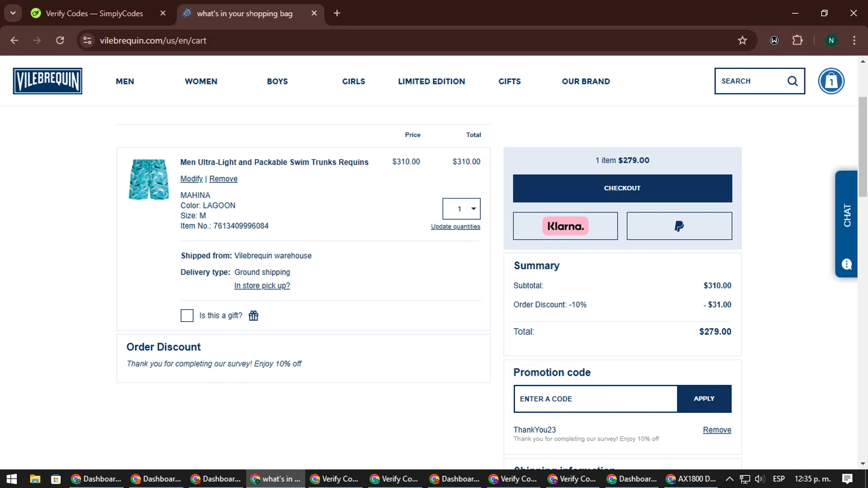Open the quantity dropdown
Image resolution: width=868 pixels, height=488 pixels.
[461, 209]
